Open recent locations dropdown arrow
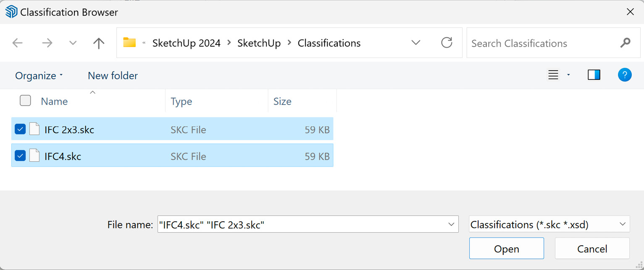The image size is (644, 270). 73,43
